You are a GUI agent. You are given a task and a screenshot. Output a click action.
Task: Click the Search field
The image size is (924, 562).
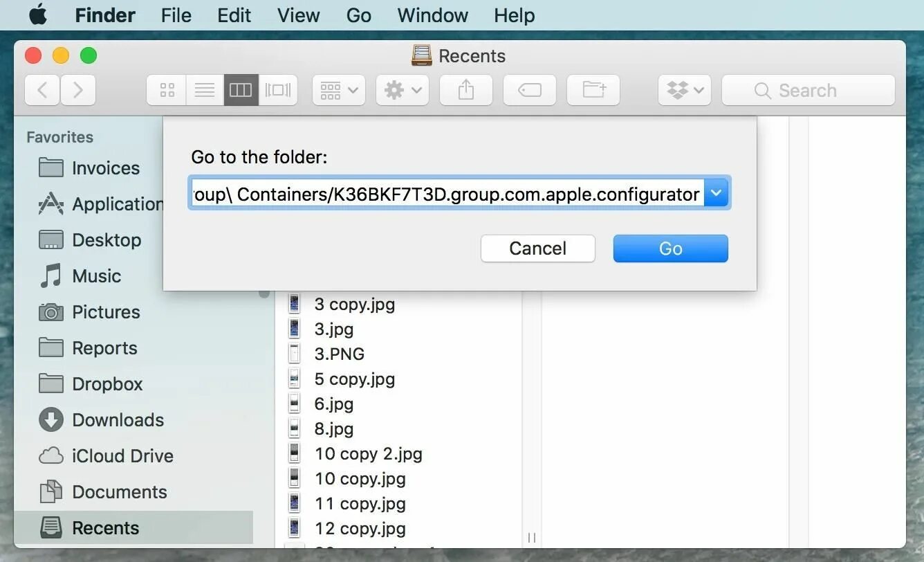pyautogui.click(x=808, y=90)
